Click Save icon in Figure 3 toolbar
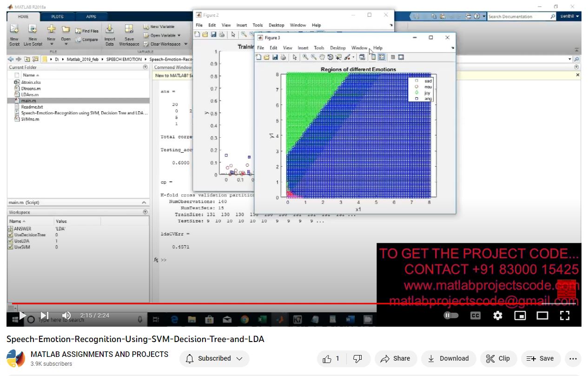The height and width of the screenshot is (376, 588). pos(275,57)
